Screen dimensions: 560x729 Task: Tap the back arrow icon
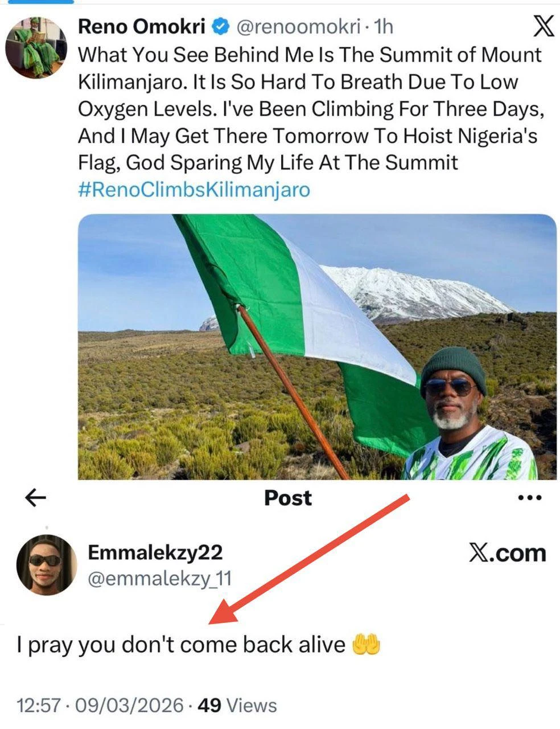coord(36,498)
